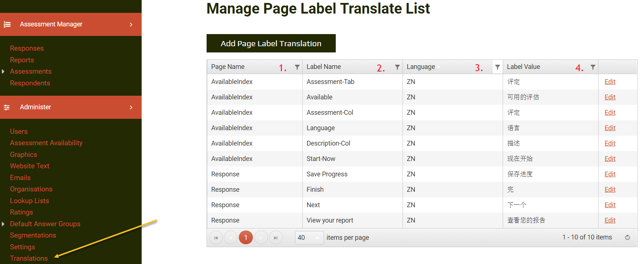
Task: Open Assessment Availability in the sidebar
Action: (46, 143)
